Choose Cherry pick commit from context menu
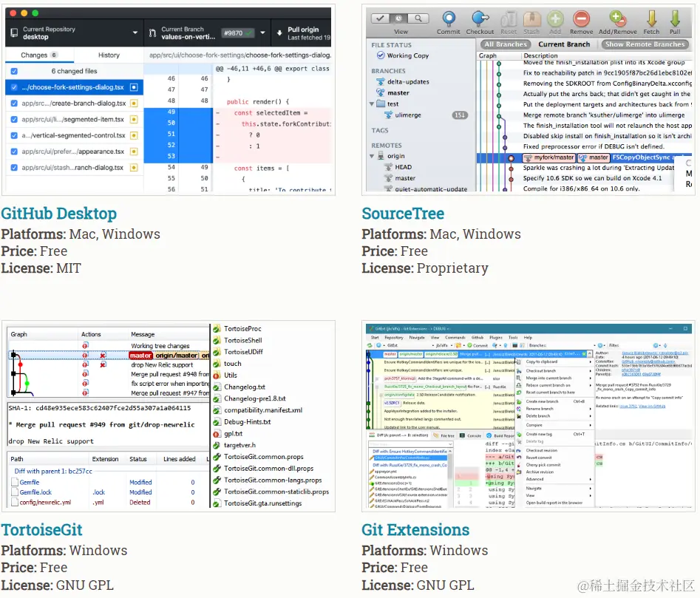Image resolution: width=700 pixels, height=598 pixels. [543, 465]
